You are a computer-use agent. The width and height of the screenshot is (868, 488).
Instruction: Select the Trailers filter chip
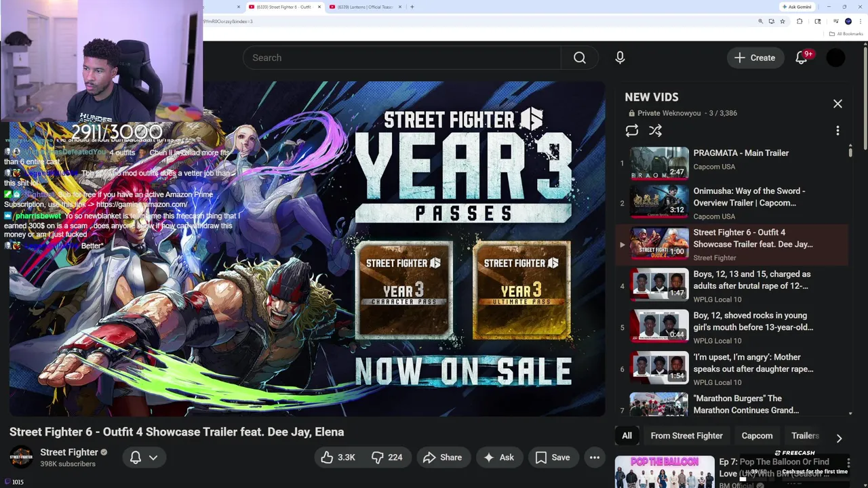[x=805, y=436]
